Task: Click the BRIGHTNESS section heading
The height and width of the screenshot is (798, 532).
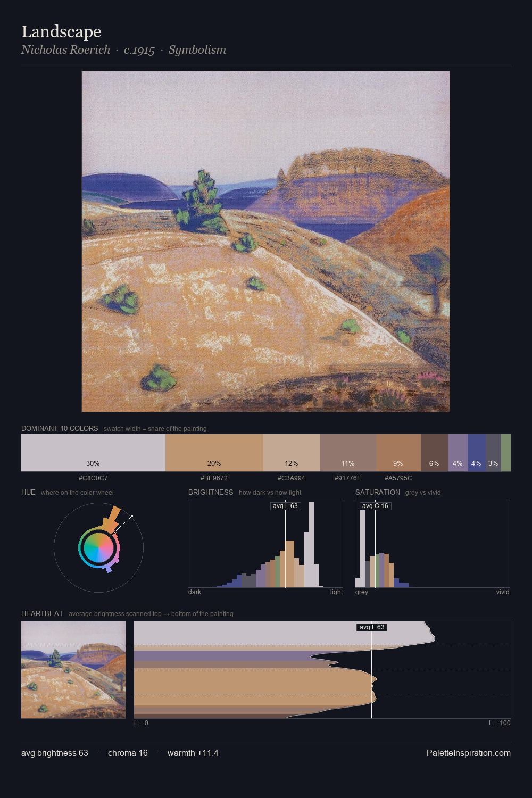Action: pos(211,492)
